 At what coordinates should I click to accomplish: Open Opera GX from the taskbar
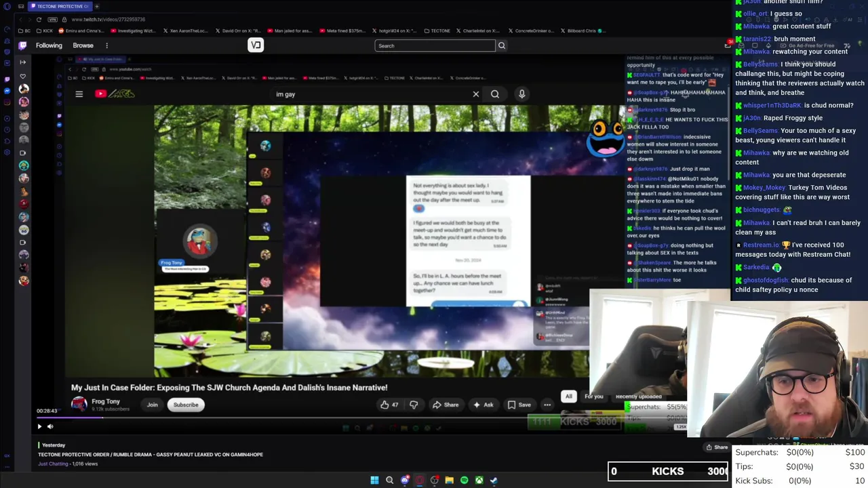click(420, 480)
